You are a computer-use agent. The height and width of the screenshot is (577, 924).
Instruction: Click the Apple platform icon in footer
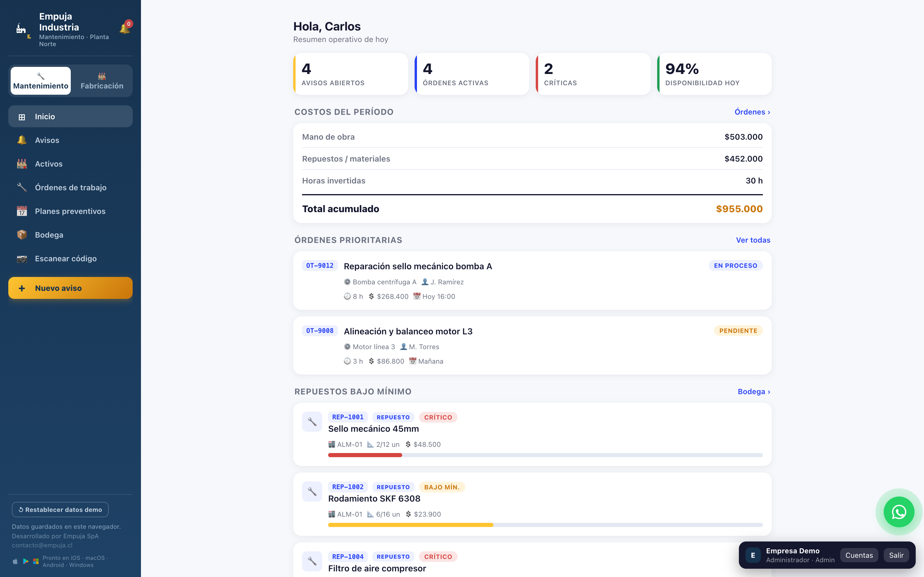tap(15, 561)
